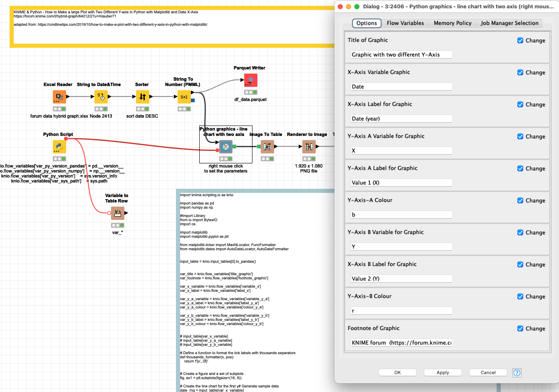Screen dimensions: 559x392
Task: Uncheck Change for Title of Graphic
Action: (520, 40)
